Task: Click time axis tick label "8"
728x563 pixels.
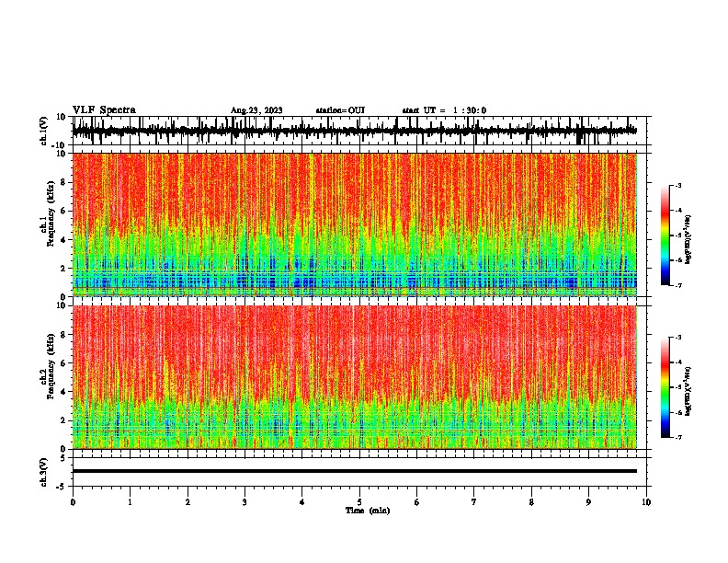Action: 531,502
